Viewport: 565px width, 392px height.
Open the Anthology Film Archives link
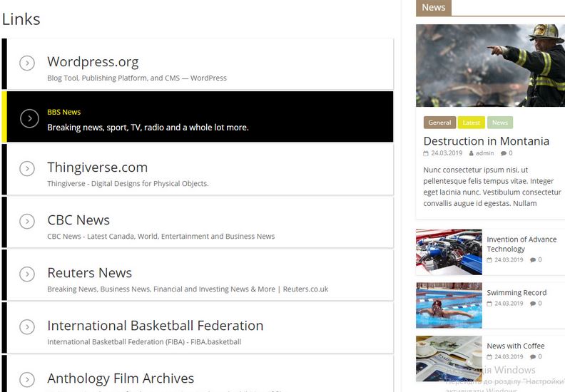[121, 378]
